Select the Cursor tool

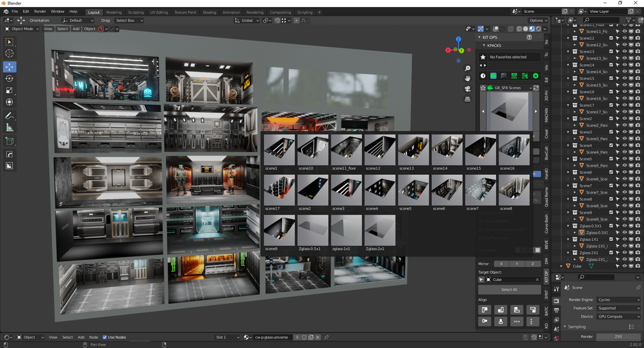coord(9,53)
